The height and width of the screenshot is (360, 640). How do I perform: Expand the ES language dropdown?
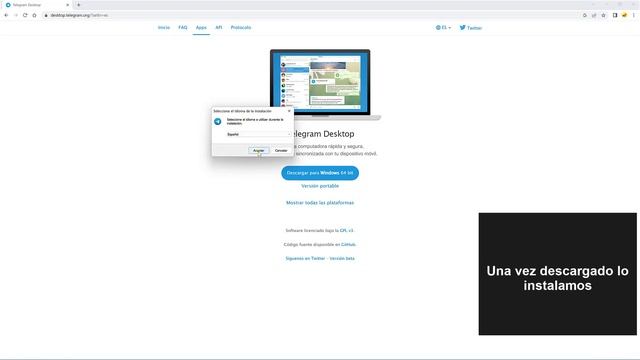(443, 27)
